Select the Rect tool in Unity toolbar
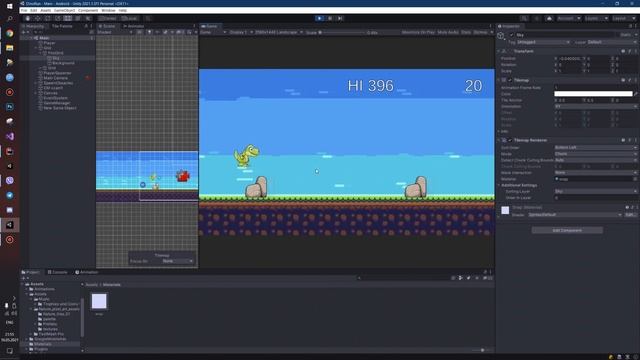Image resolution: width=640 pixels, height=360 pixels. 68,18
